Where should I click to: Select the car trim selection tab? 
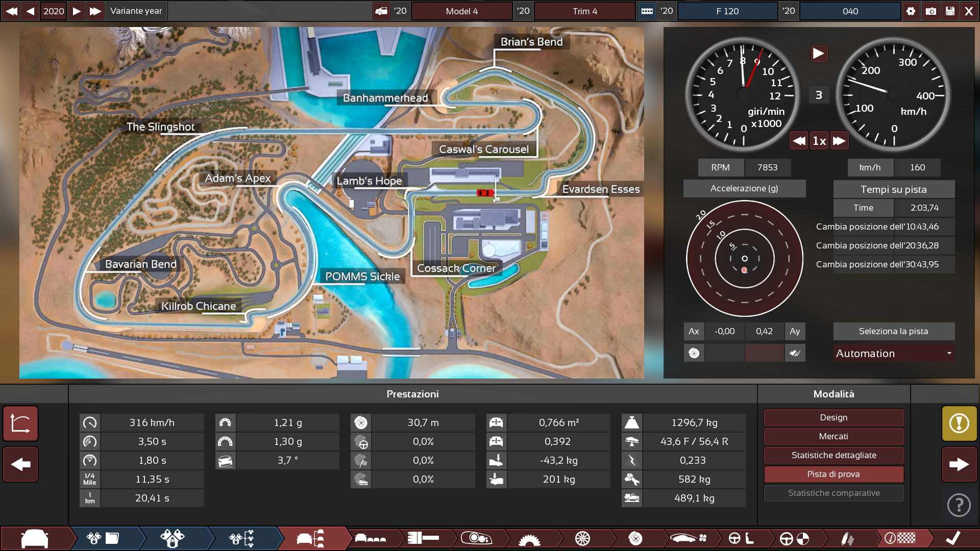pyautogui.click(x=310, y=538)
